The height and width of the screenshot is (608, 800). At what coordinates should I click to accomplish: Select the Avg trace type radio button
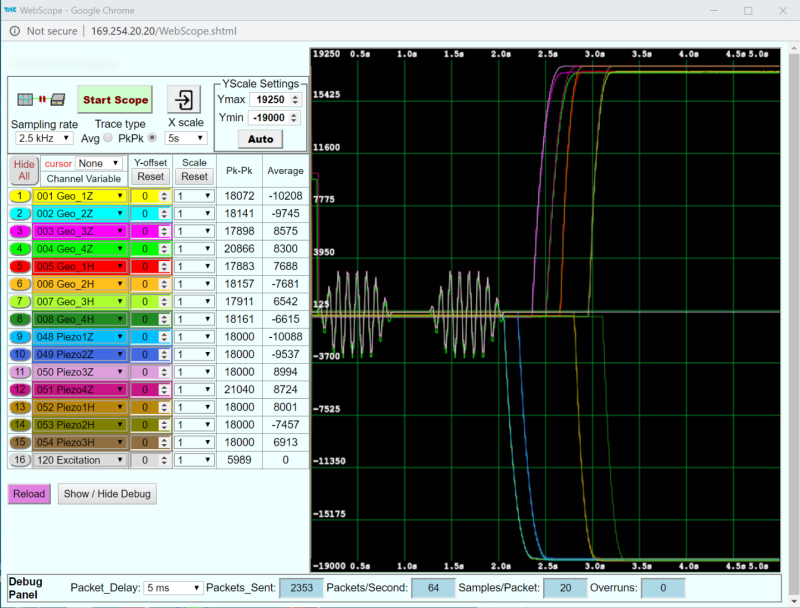pos(109,138)
